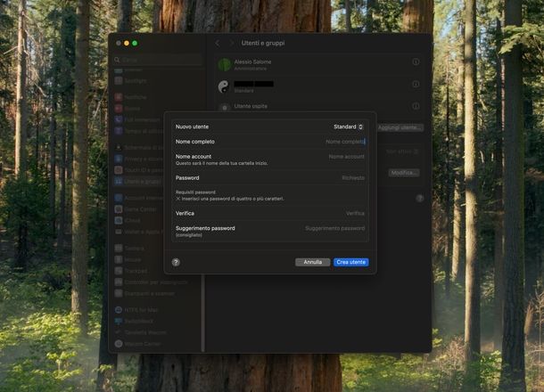544x392 pixels.
Task: Click the yin-yang user avatar
Action: [x=224, y=86]
